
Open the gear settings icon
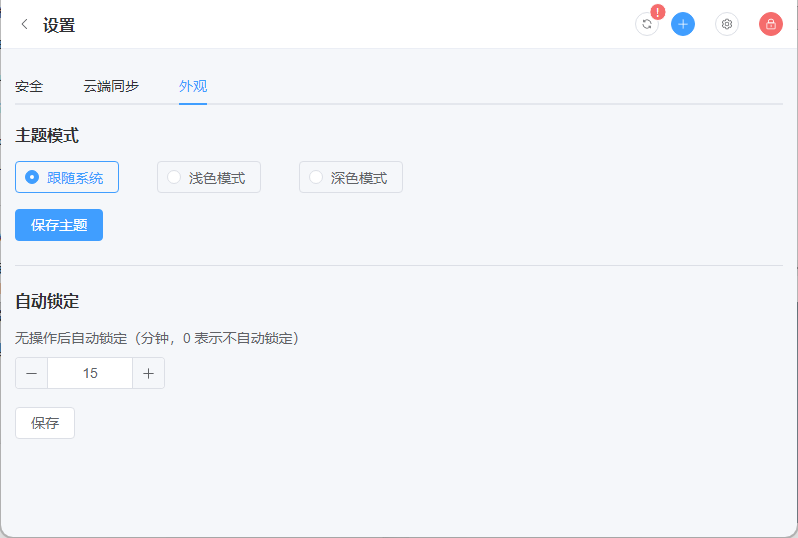point(727,24)
